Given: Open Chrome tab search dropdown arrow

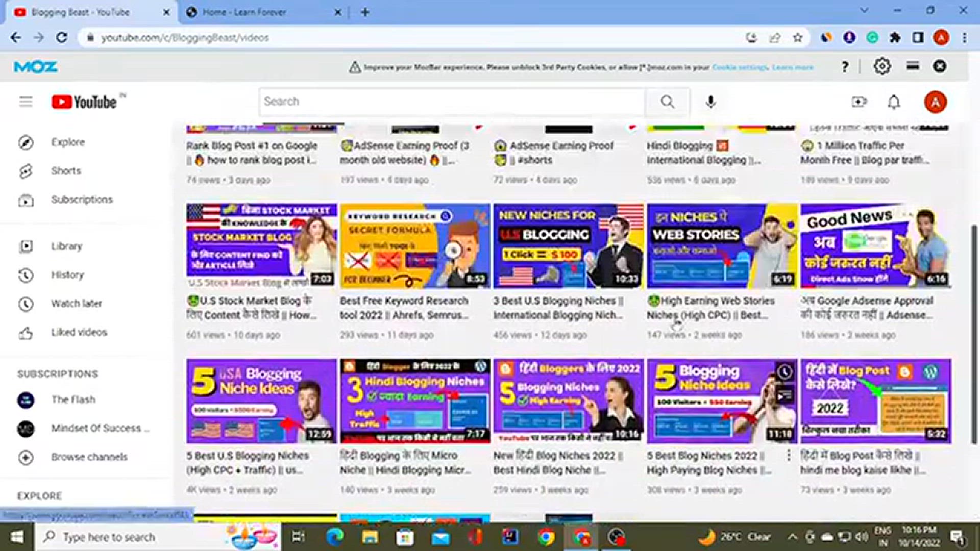Looking at the screenshot, I should click(x=864, y=10).
